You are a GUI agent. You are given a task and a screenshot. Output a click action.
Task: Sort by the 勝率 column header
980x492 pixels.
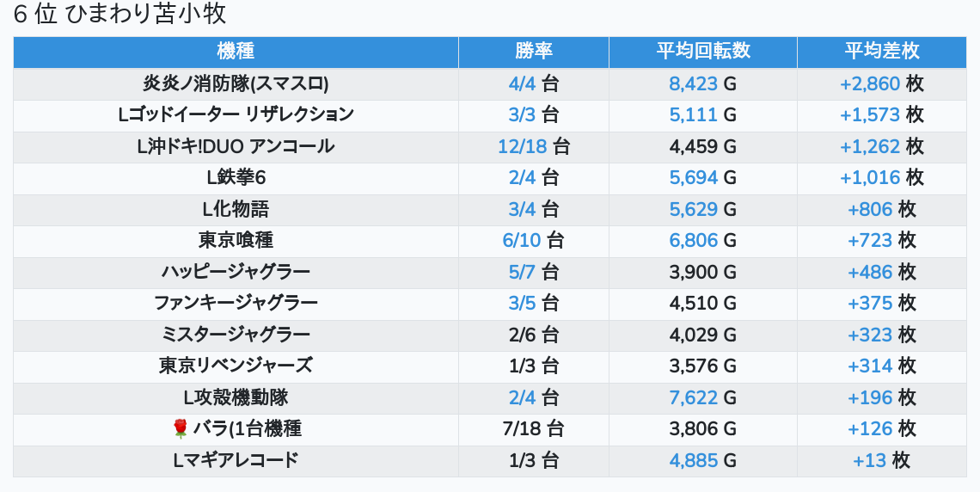click(533, 51)
